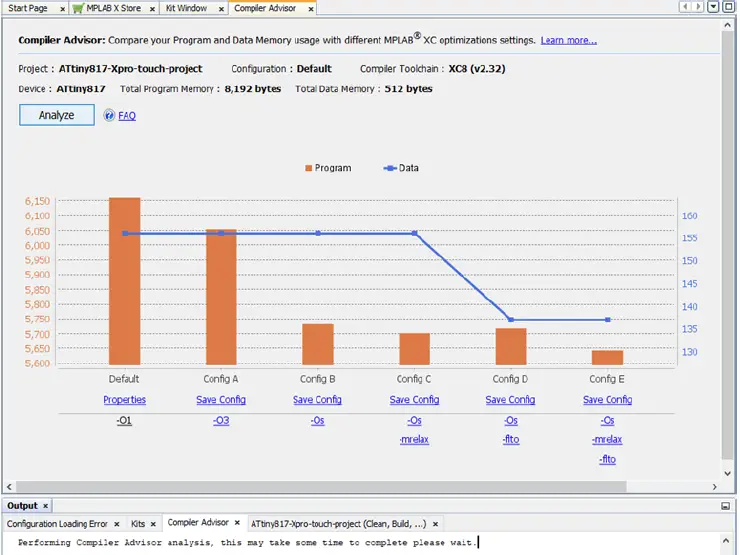Click the Default program memory bar
The width and height of the screenshot is (740, 555).
[x=125, y=281]
